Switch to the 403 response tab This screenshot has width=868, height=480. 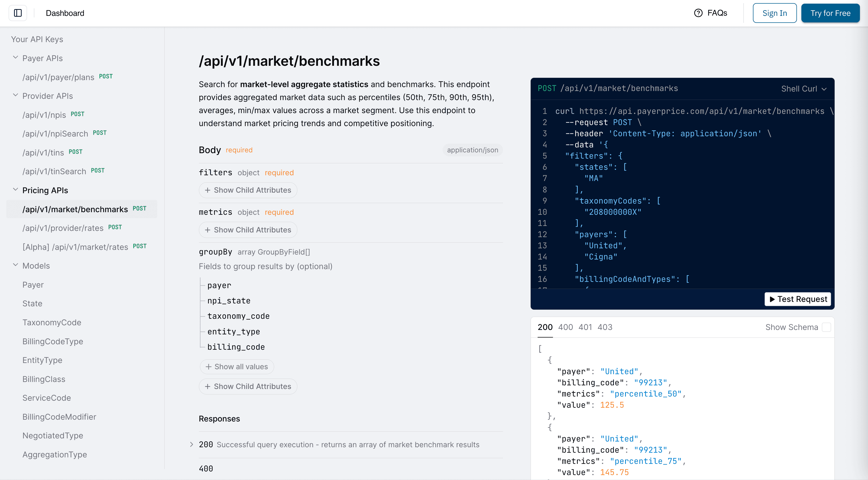[x=605, y=327]
